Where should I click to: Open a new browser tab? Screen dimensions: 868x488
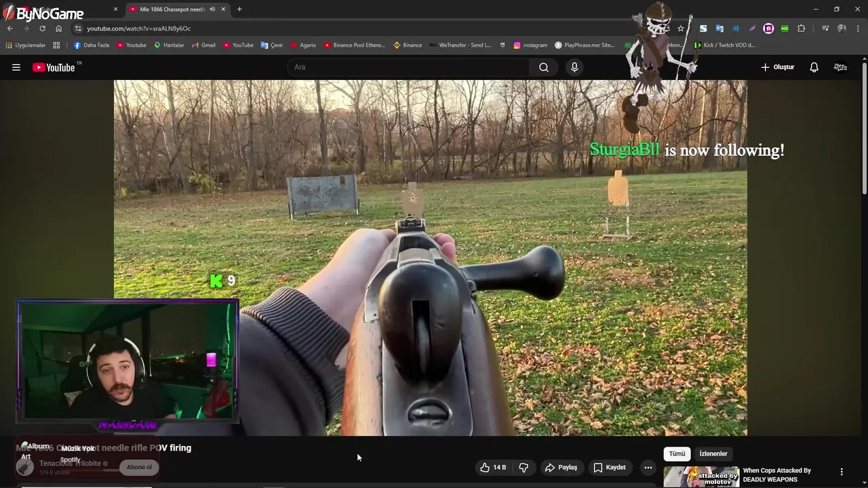[x=239, y=9]
